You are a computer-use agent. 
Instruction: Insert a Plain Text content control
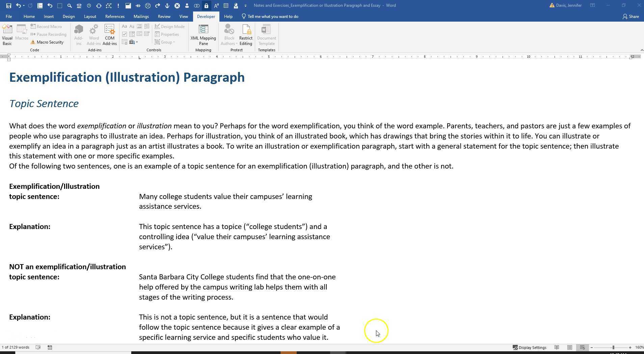coord(132,26)
